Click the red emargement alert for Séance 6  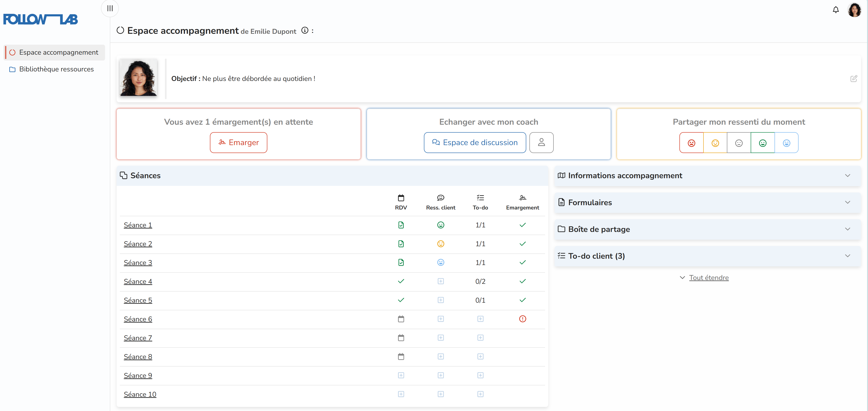pos(522,319)
